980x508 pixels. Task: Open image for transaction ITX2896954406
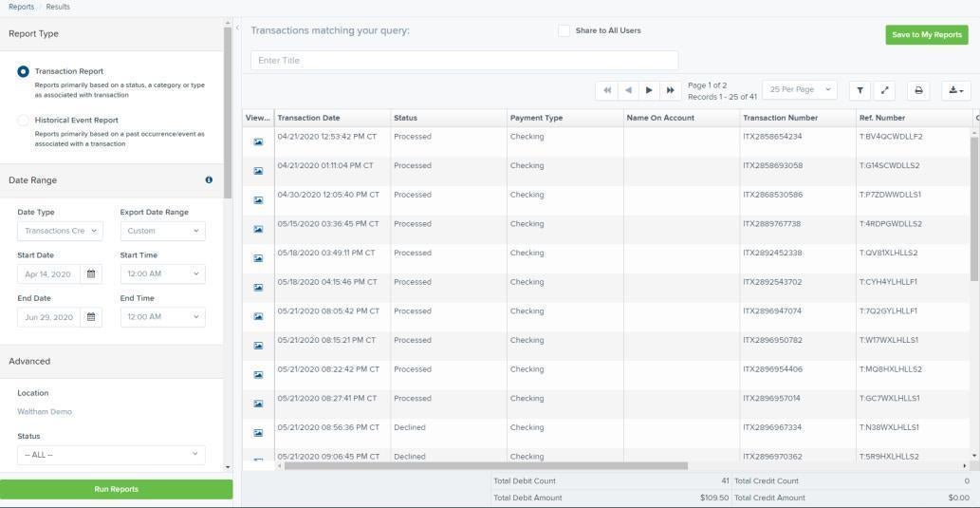(x=258, y=375)
